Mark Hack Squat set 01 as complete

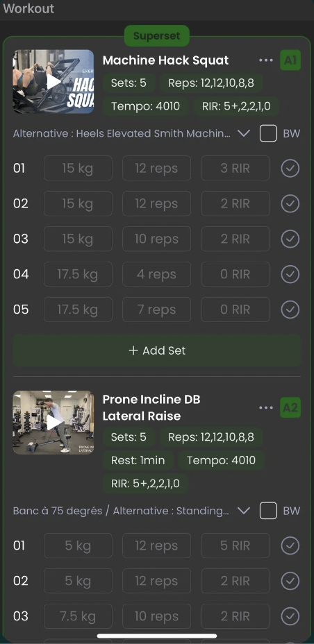290,169
